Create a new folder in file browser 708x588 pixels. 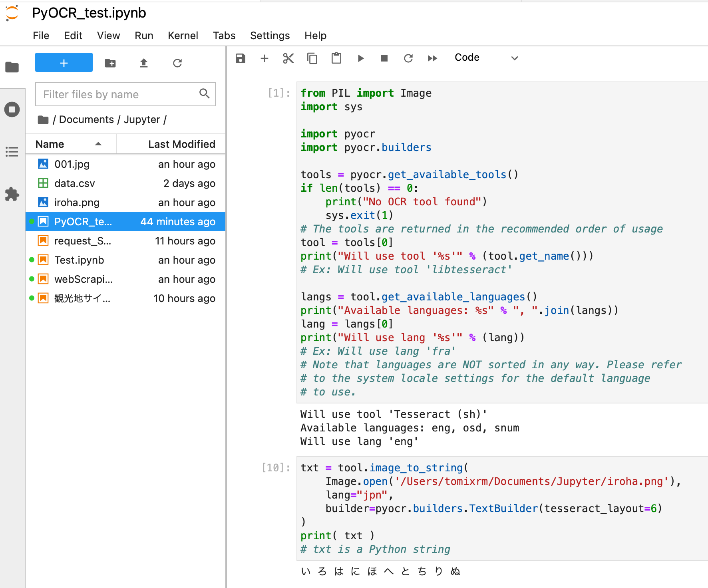(x=110, y=63)
